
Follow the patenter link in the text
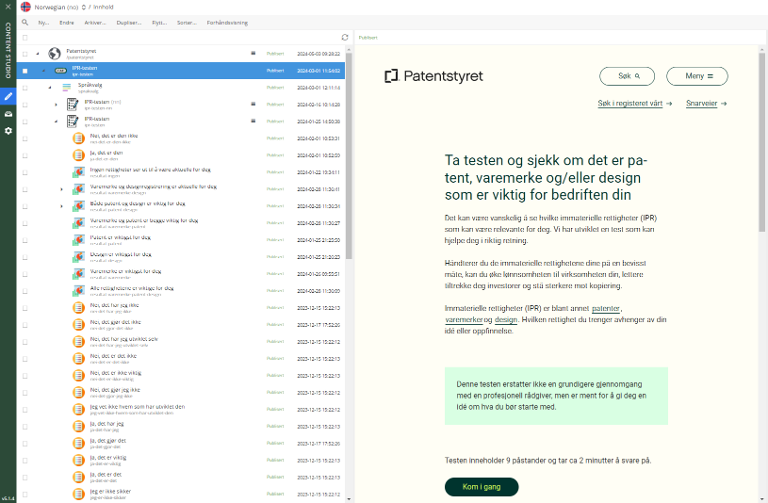coord(606,308)
